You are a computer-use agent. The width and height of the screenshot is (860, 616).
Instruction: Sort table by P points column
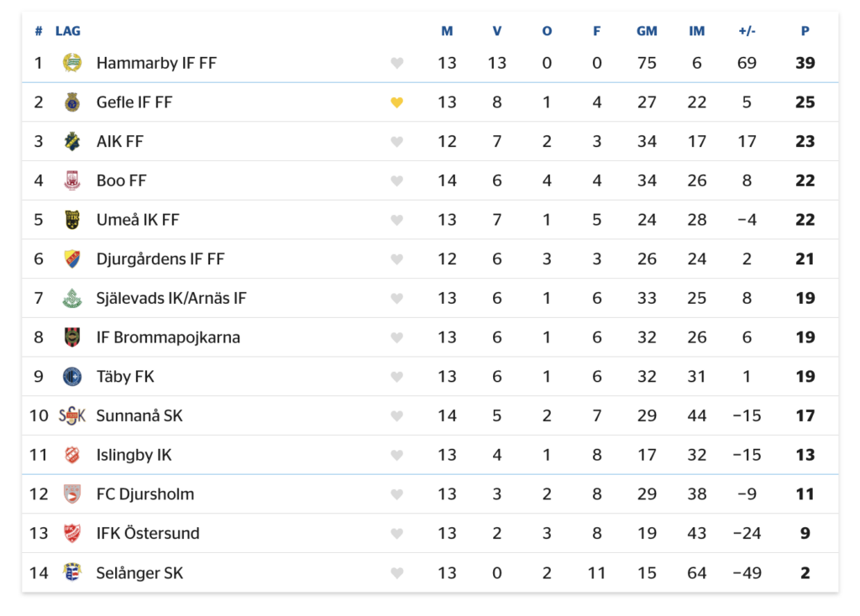click(x=805, y=31)
